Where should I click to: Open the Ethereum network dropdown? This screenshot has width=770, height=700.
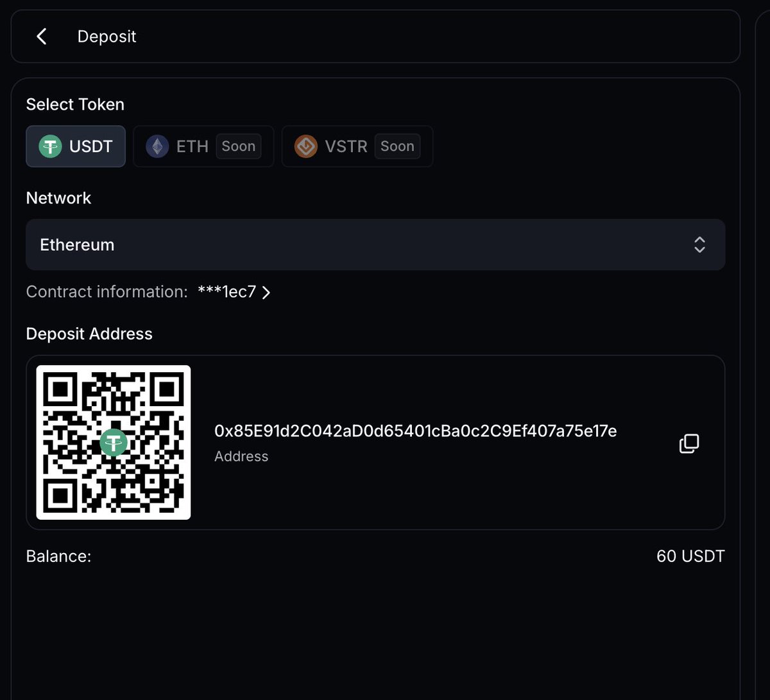pos(375,244)
